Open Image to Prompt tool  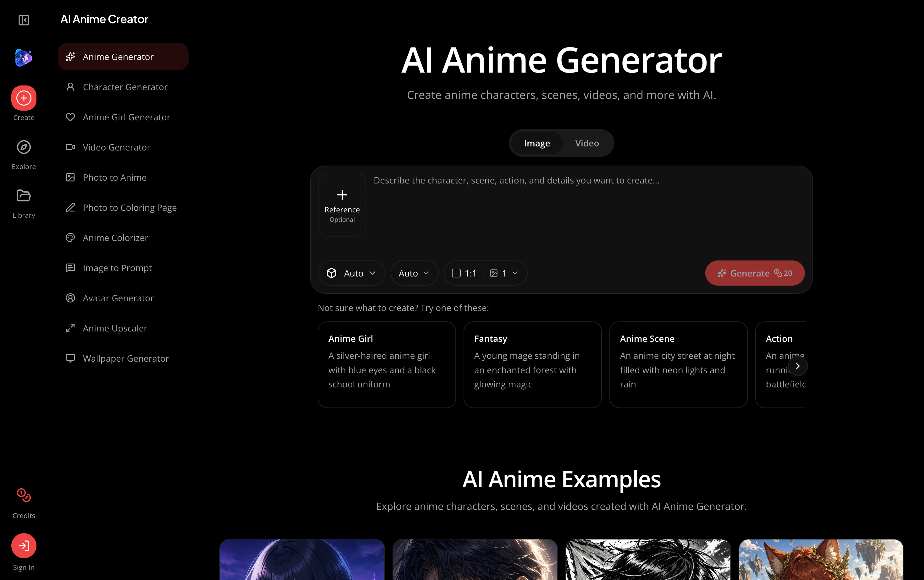click(x=123, y=268)
